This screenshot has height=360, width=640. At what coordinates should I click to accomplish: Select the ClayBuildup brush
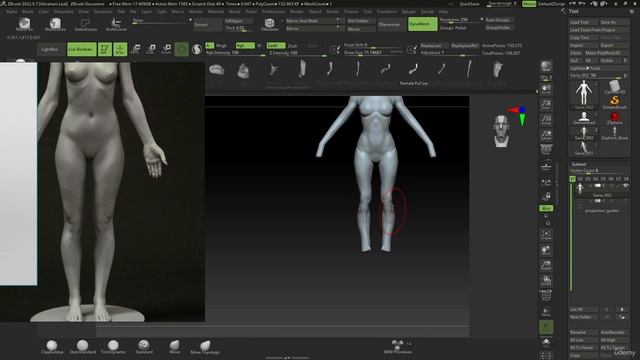click(x=52, y=347)
